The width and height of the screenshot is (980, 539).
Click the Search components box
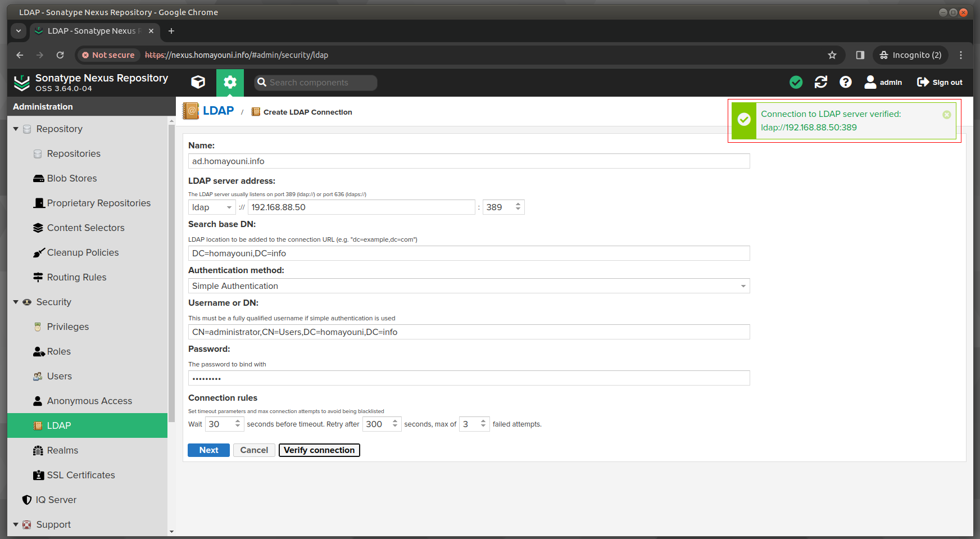pos(316,83)
